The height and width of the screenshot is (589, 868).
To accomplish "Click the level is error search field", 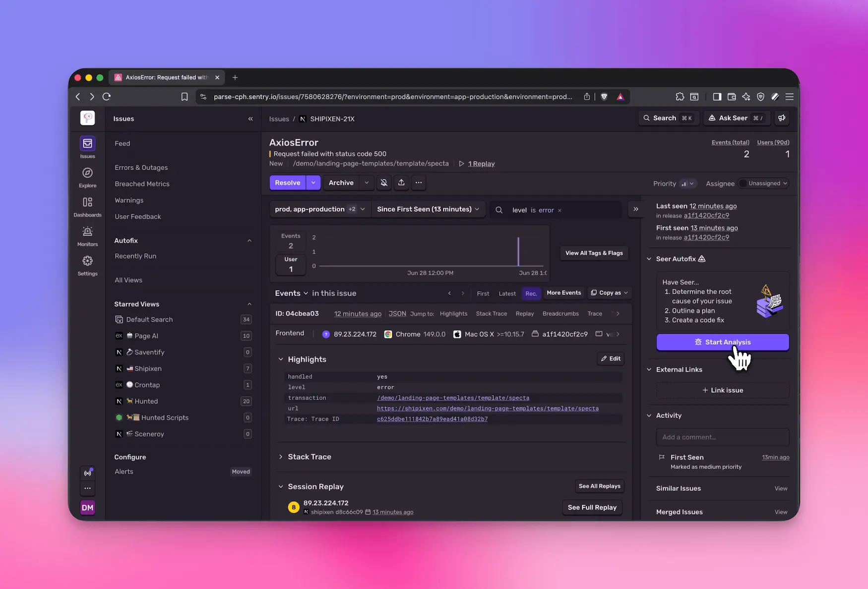I will tap(556, 210).
